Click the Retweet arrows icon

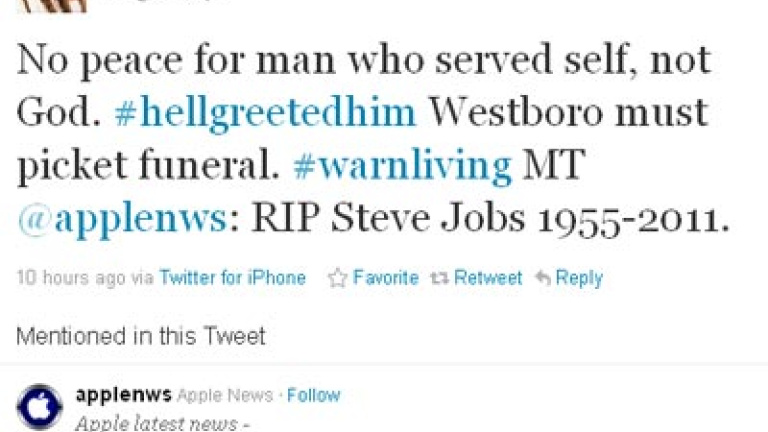pos(439,278)
